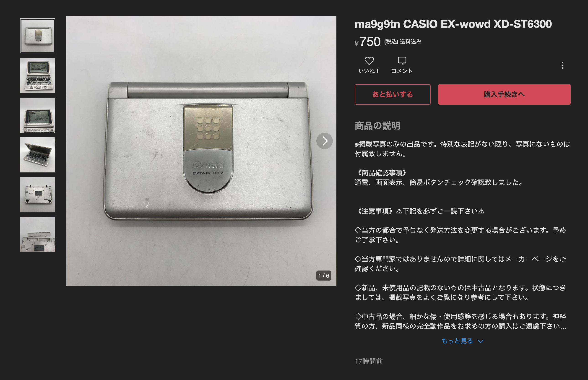Click the main product photo
Image resolution: width=588 pixels, height=380 pixels.
click(x=201, y=151)
